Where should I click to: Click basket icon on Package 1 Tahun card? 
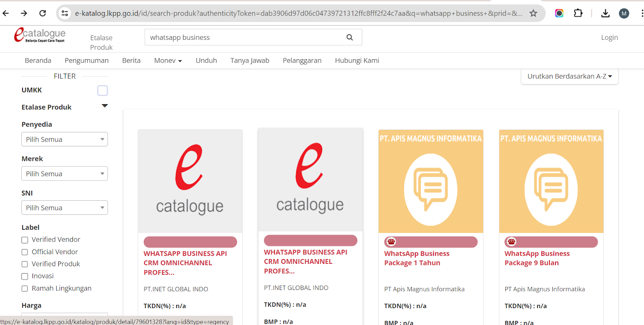(x=391, y=242)
